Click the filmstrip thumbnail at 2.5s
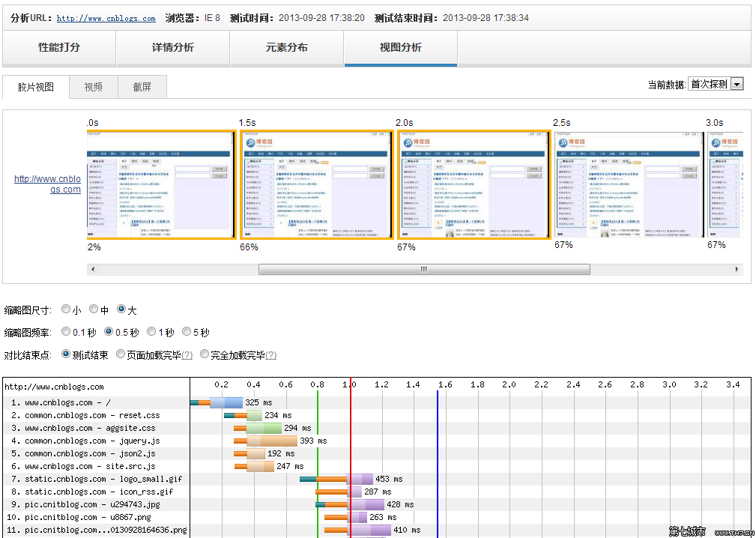The image size is (756, 538). coord(628,184)
